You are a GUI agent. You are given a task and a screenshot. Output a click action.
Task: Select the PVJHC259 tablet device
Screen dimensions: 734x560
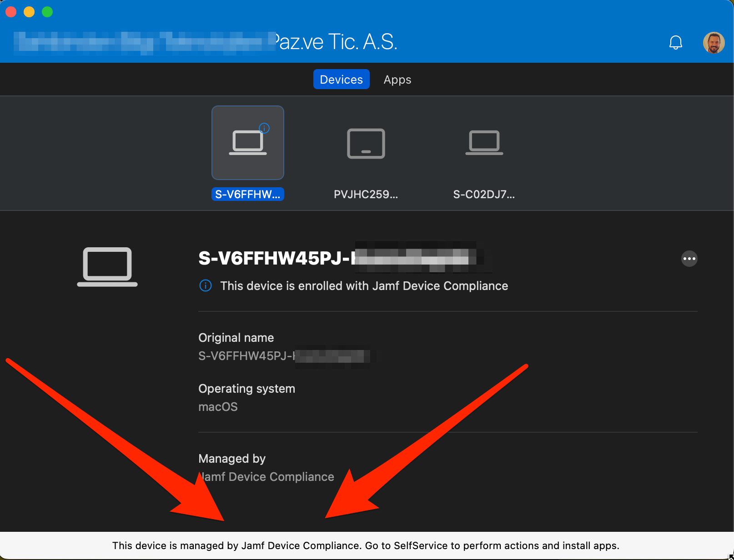click(366, 144)
